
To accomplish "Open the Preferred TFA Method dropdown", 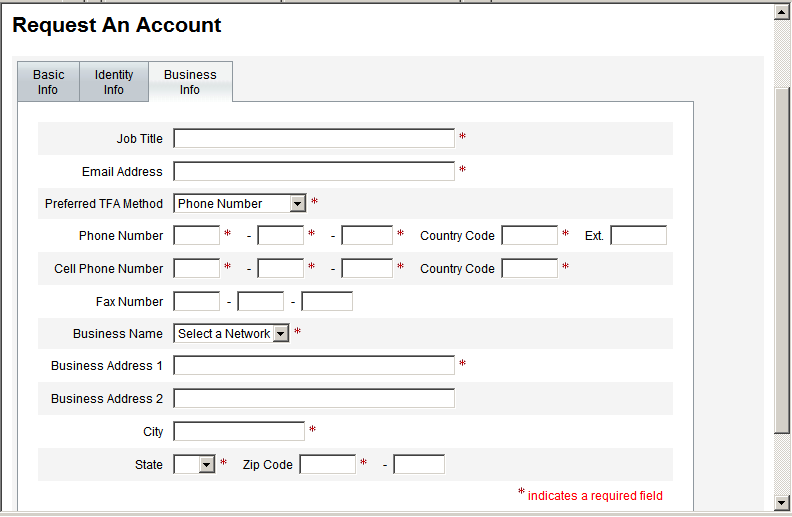I will (x=240, y=203).
